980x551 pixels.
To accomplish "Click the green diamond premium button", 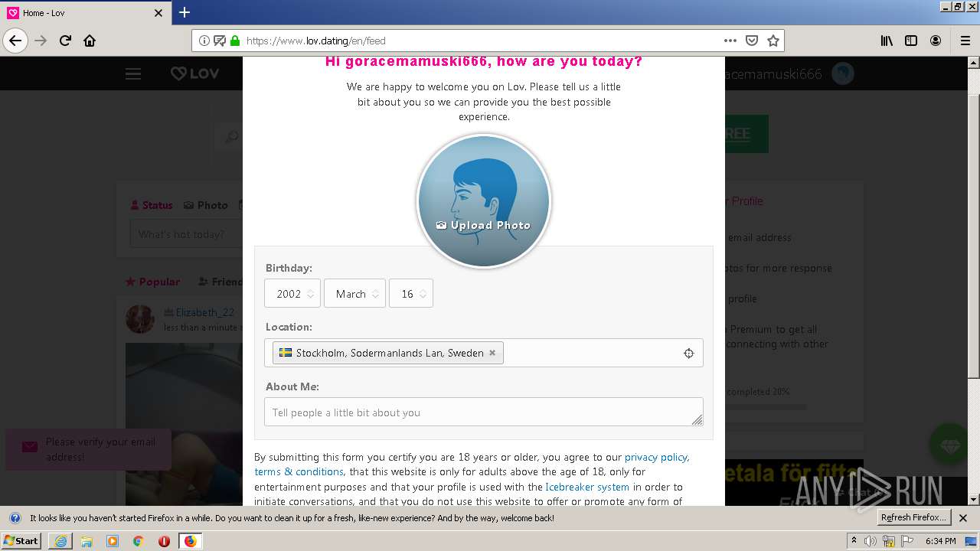I will coord(950,445).
